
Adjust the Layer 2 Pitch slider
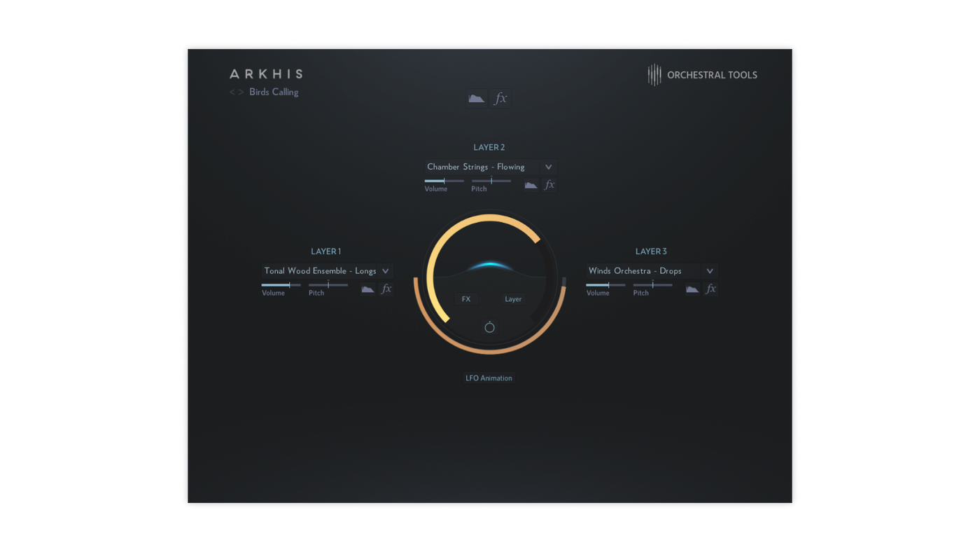[x=491, y=181]
